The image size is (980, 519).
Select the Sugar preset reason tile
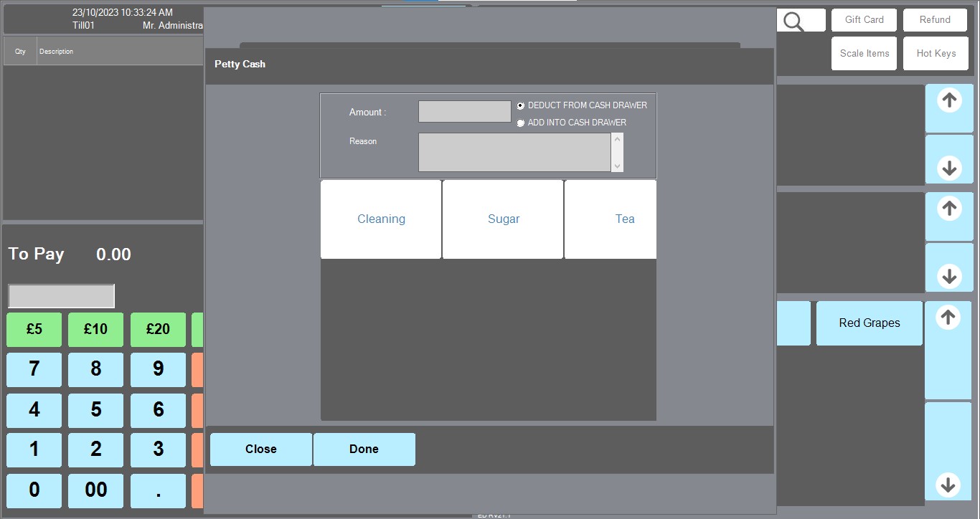point(503,219)
